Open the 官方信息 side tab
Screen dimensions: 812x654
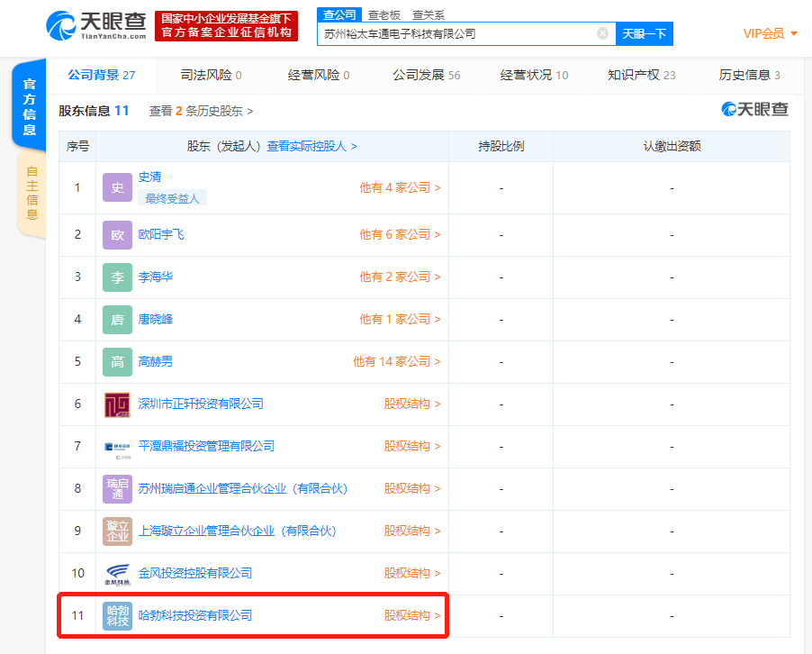pos(29,105)
